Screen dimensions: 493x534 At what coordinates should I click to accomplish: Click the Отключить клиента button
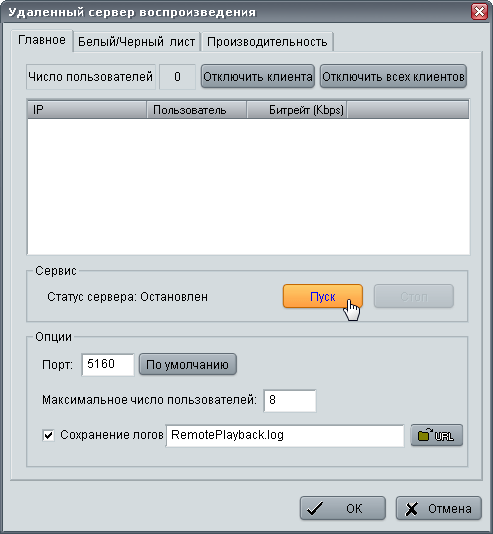pyautogui.click(x=258, y=76)
